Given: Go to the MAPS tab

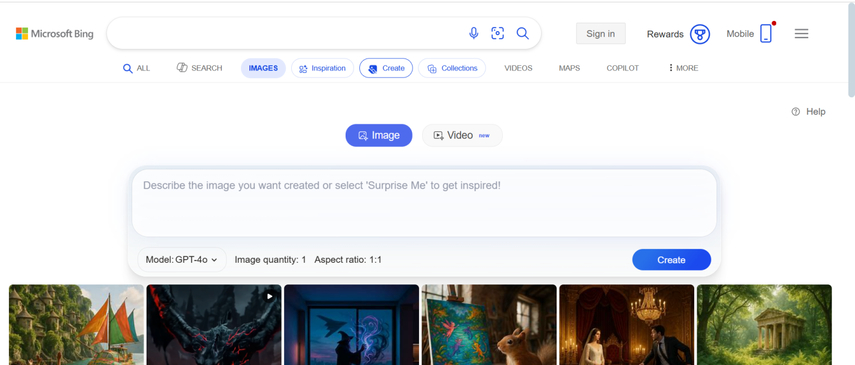Looking at the screenshot, I should [x=569, y=68].
